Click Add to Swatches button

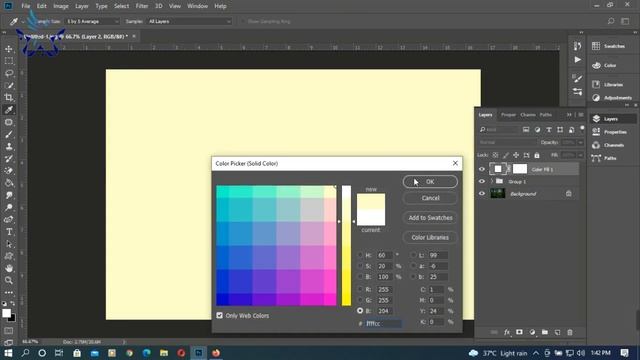pyautogui.click(x=430, y=218)
